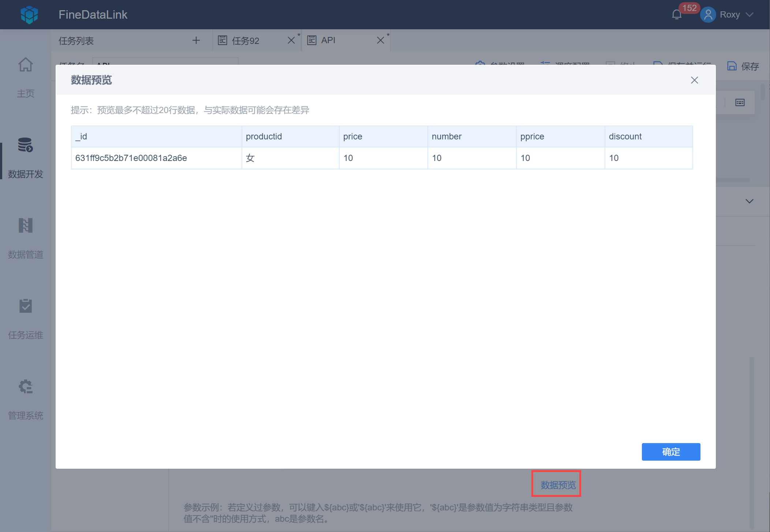The width and height of the screenshot is (770, 532).
Task: Switch to the API tab
Action: coord(328,40)
